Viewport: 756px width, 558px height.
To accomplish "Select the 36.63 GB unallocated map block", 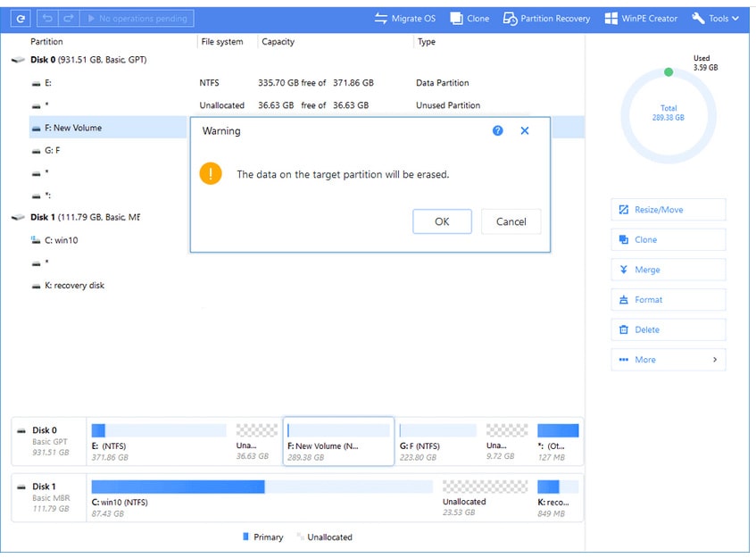I will click(256, 442).
